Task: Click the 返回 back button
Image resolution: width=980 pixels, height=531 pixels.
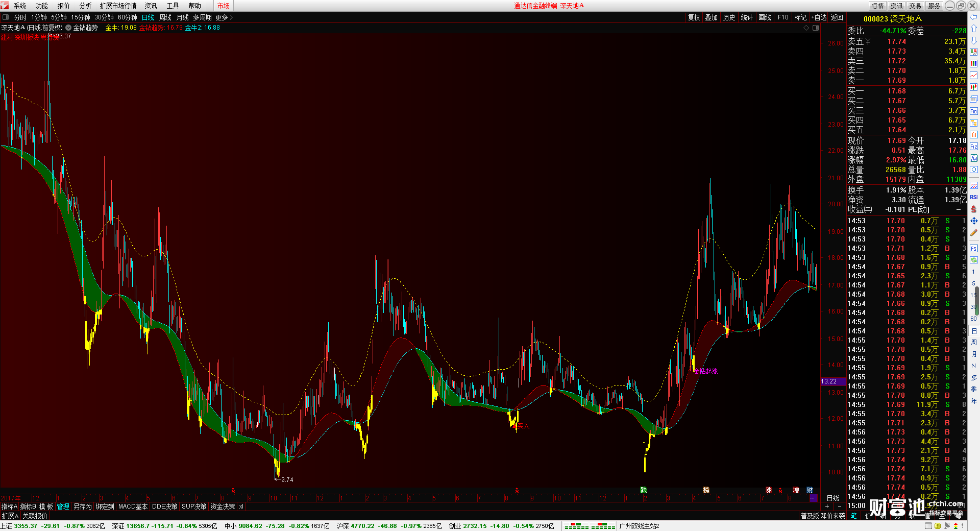Action: pyautogui.click(x=837, y=17)
